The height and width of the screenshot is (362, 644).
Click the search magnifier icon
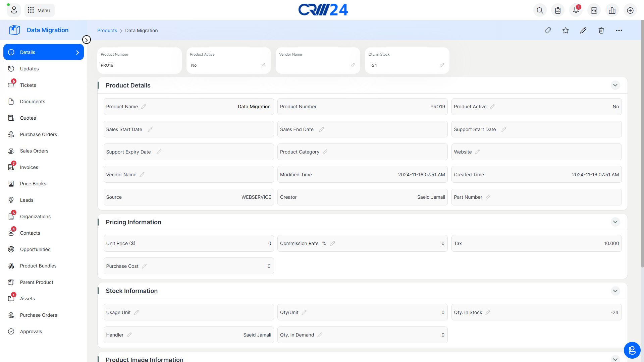(x=540, y=10)
